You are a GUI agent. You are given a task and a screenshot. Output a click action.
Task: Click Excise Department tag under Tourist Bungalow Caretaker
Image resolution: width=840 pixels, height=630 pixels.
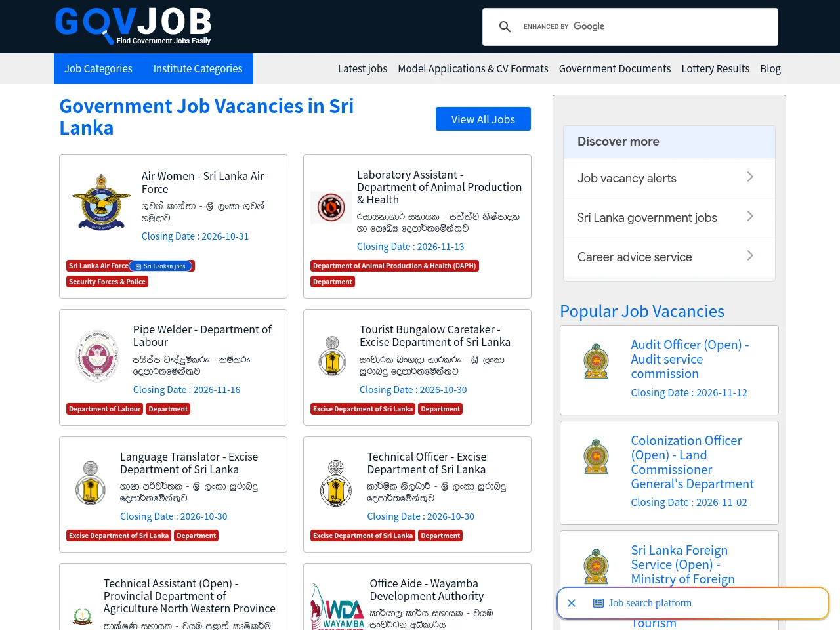pyautogui.click(x=363, y=409)
